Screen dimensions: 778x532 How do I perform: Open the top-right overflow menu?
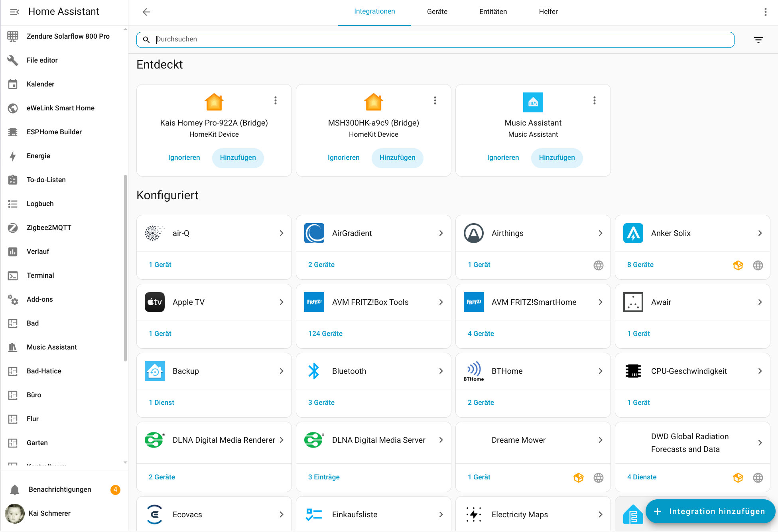pos(765,12)
